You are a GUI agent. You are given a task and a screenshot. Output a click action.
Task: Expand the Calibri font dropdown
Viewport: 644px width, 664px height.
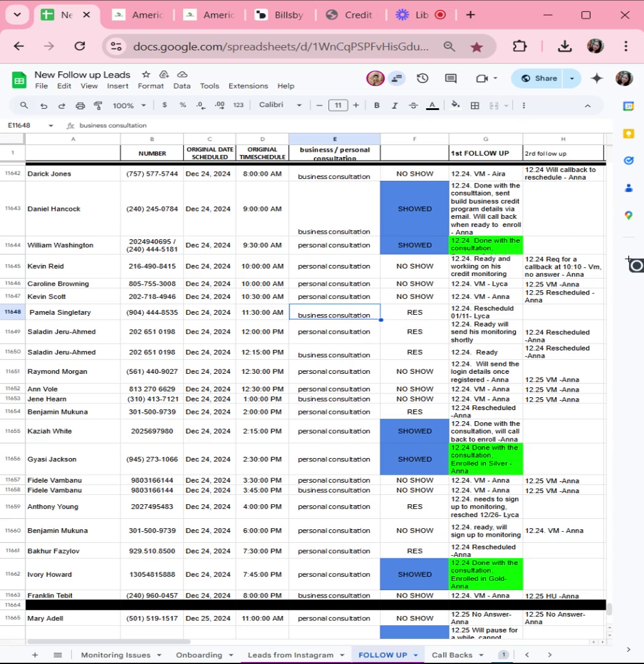point(280,105)
